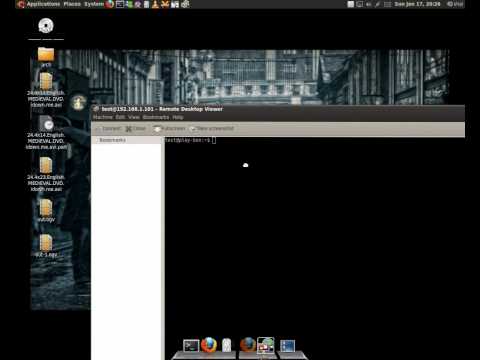This screenshot has height=360, width=480.
Task: Click the Close connection toolbar button
Action: tap(136, 129)
